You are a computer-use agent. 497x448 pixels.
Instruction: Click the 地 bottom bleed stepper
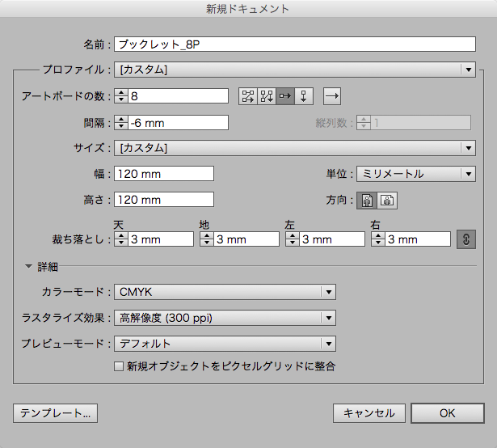pyautogui.click(x=207, y=239)
